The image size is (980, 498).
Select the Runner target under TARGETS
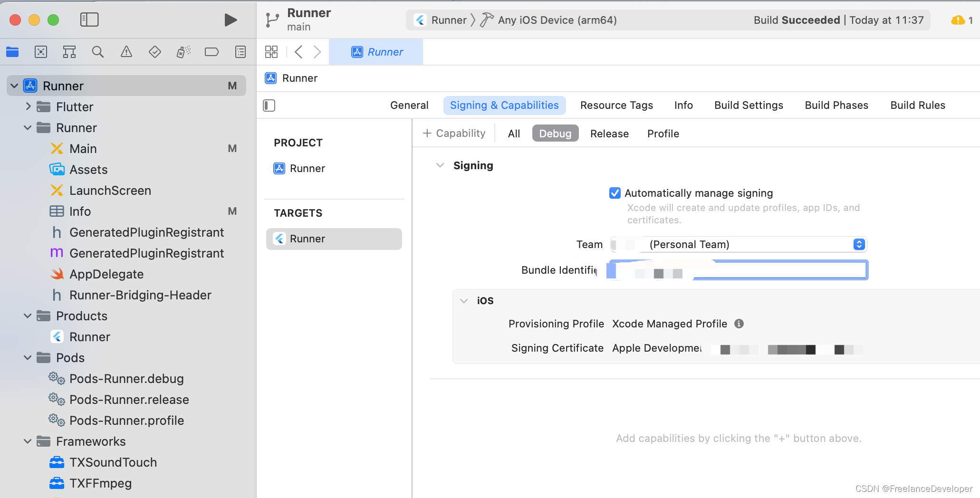coord(334,239)
